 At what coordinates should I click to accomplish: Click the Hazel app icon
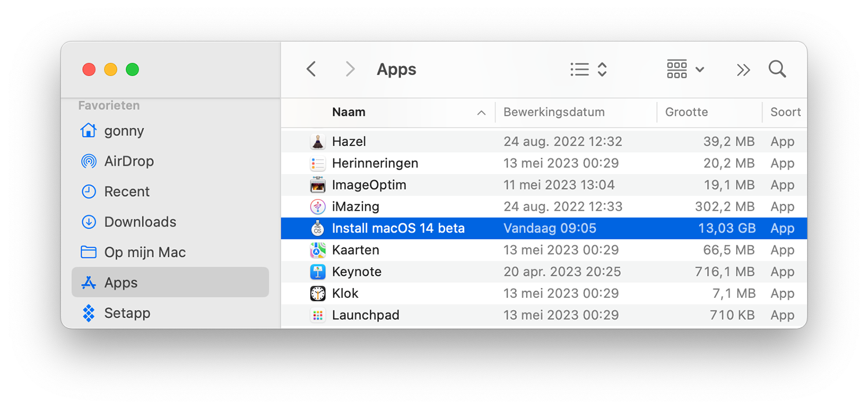coord(318,142)
